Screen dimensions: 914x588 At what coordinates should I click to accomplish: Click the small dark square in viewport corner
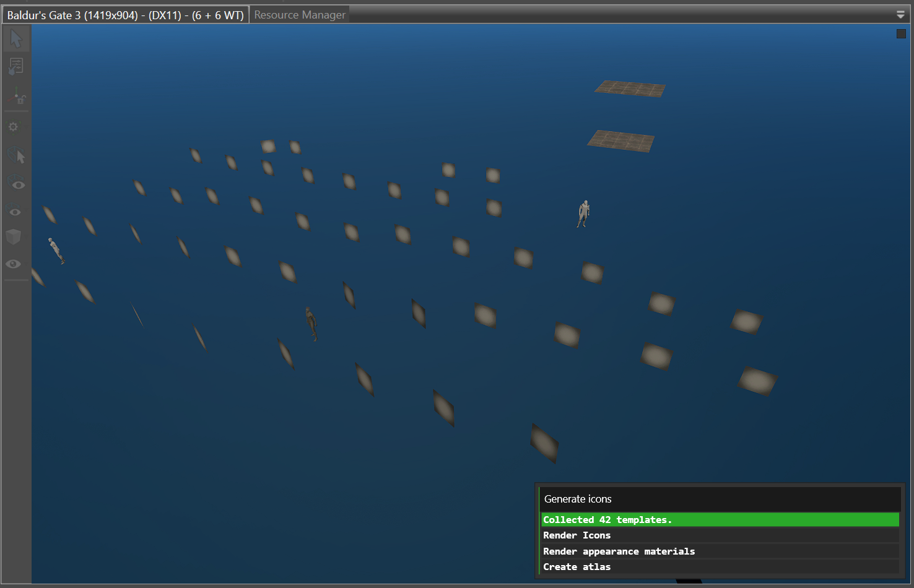coord(901,34)
